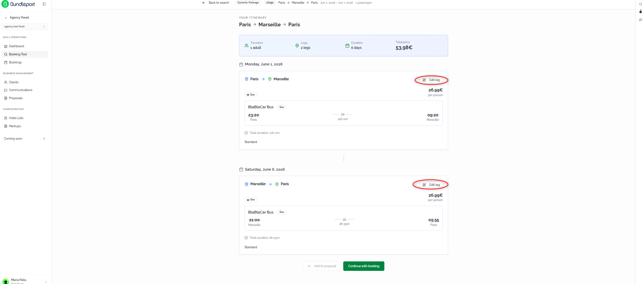Click the blue Paris origin pin in first leg
644x284 pixels.
tap(246, 79)
